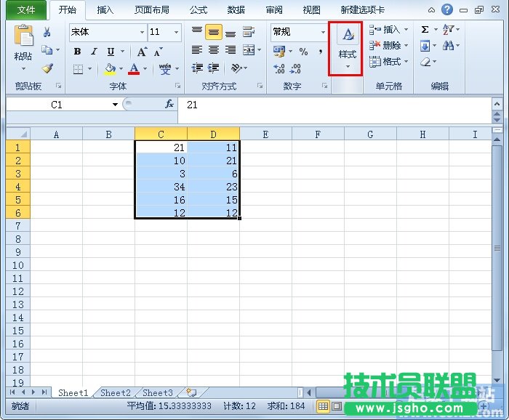Click the 格式 format cells button

click(389, 61)
